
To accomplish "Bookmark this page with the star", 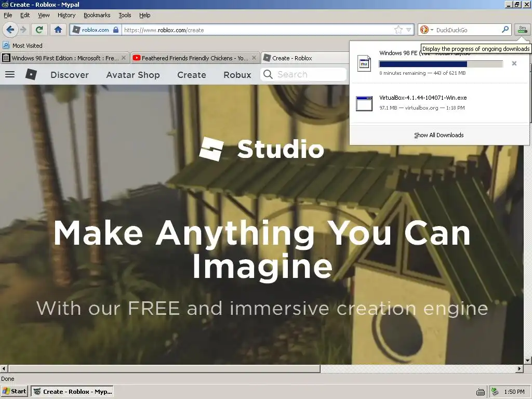I will click(x=398, y=30).
